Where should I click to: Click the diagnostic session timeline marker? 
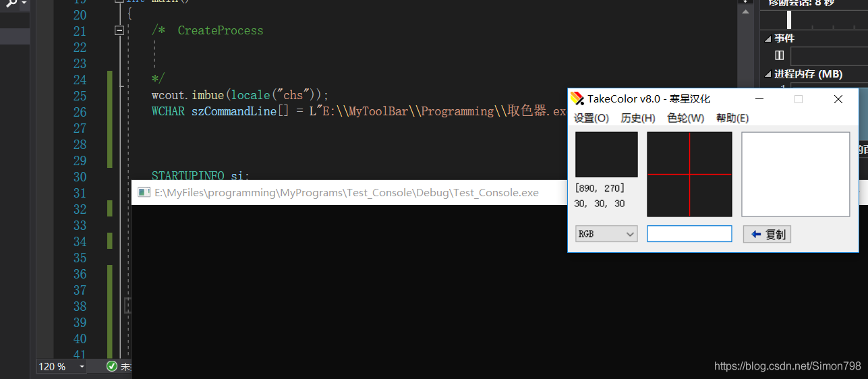point(789,20)
